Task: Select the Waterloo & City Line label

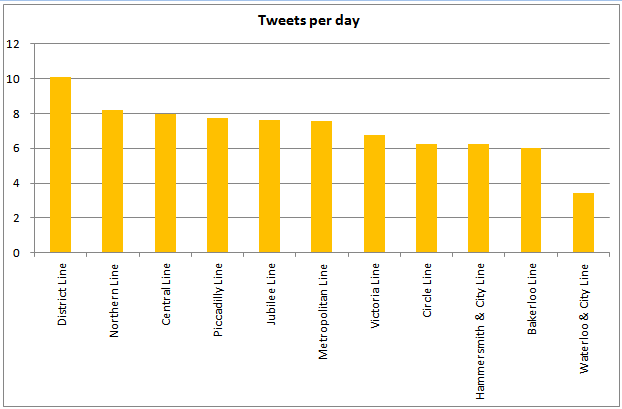Action: [584, 317]
